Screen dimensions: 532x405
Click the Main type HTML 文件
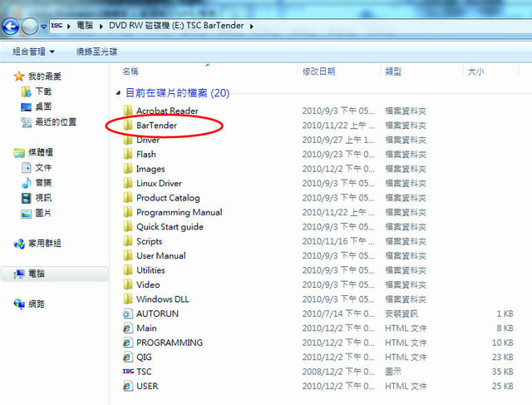[x=406, y=328]
